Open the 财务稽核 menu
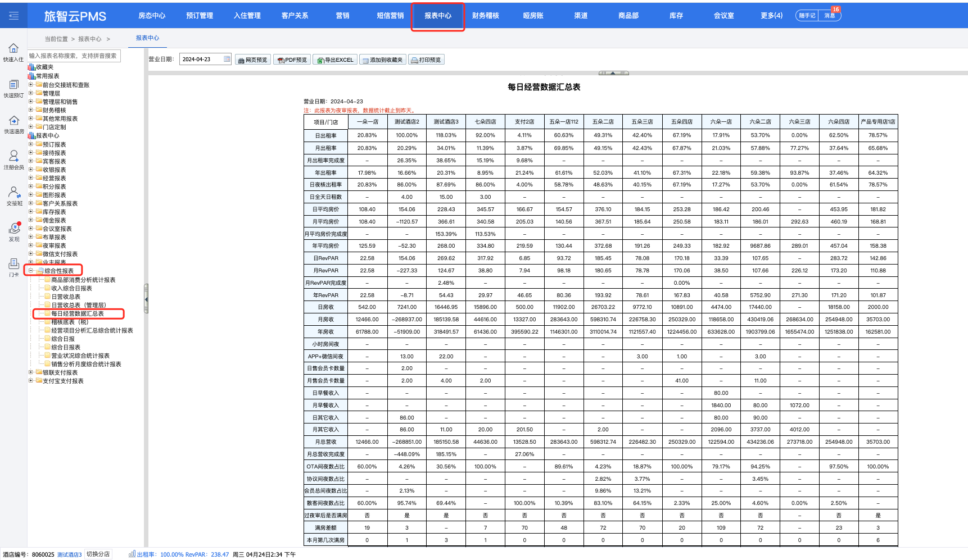Image resolution: width=968 pixels, height=560 pixels. [486, 16]
